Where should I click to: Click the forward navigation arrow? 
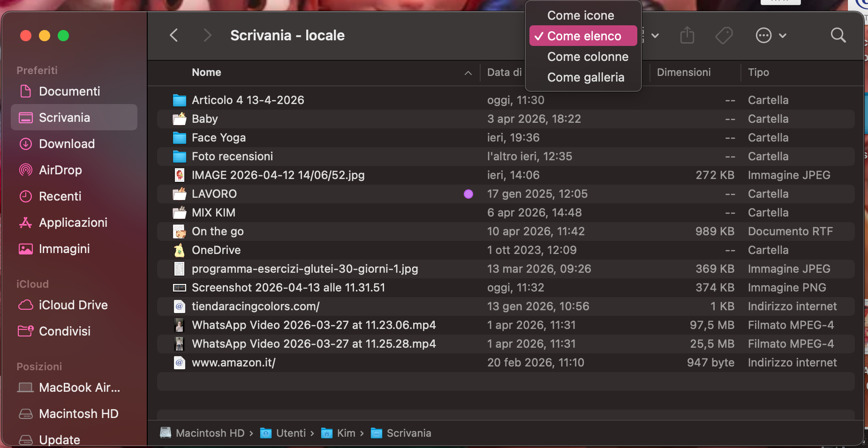(207, 35)
